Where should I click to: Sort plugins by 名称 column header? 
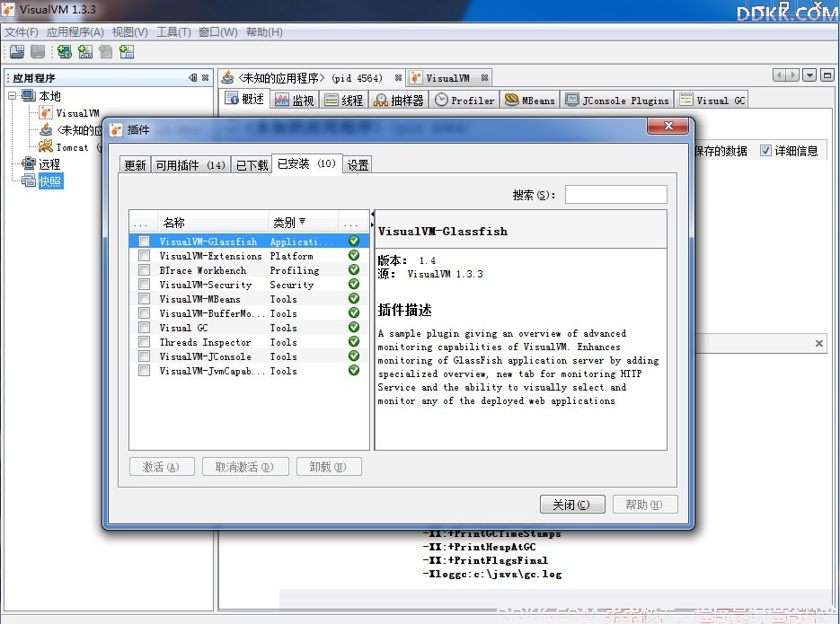[213, 222]
